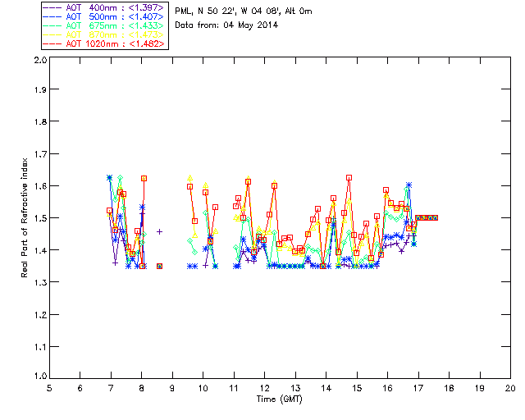The image size is (525, 420).
Task: Click the "Time (GMT)" axis label
Action: [280, 399]
